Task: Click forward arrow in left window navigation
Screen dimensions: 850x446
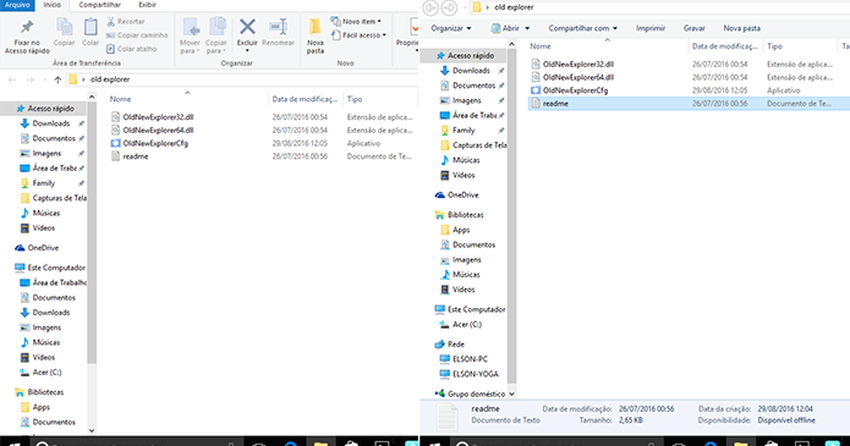Action: coord(30,80)
